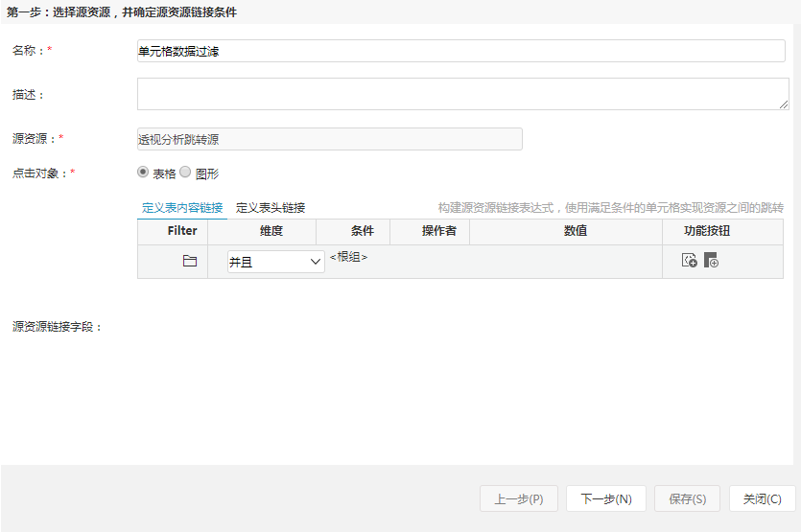This screenshot has height=532, width=801.
Task: Click the 关闭(C) button
Action: (763, 498)
